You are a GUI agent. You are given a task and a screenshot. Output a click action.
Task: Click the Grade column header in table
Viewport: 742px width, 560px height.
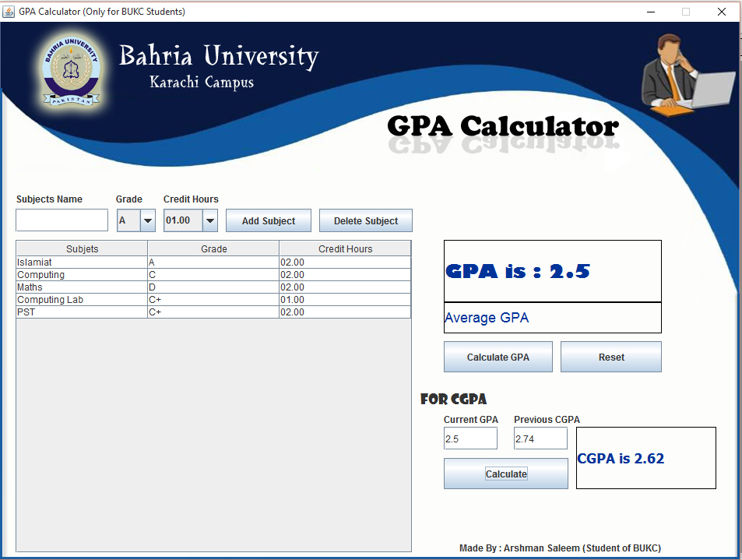(x=213, y=248)
